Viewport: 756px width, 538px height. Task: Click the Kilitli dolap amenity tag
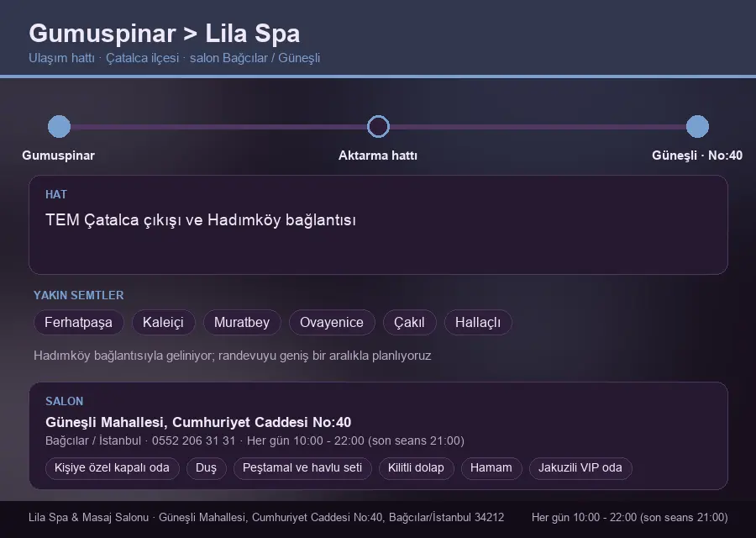coord(416,468)
